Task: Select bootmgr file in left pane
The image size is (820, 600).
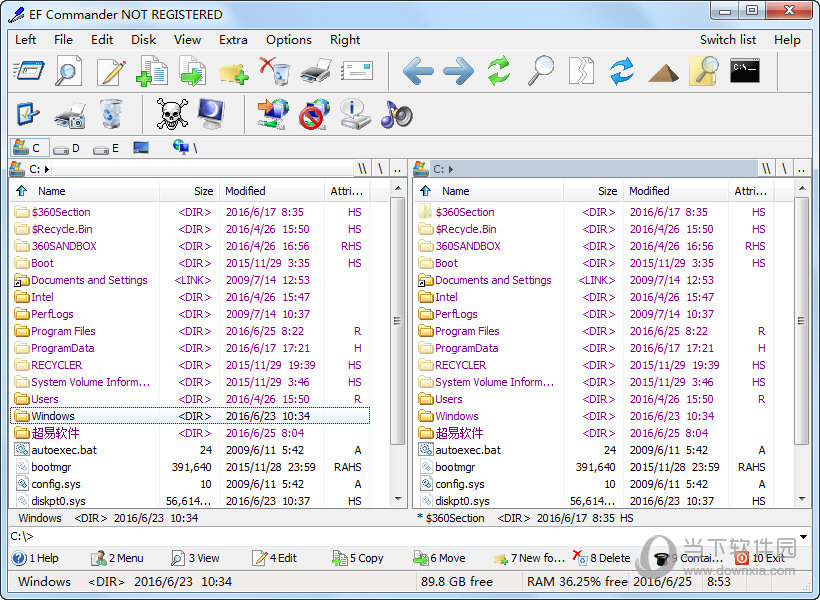Action: pyautogui.click(x=190, y=467)
